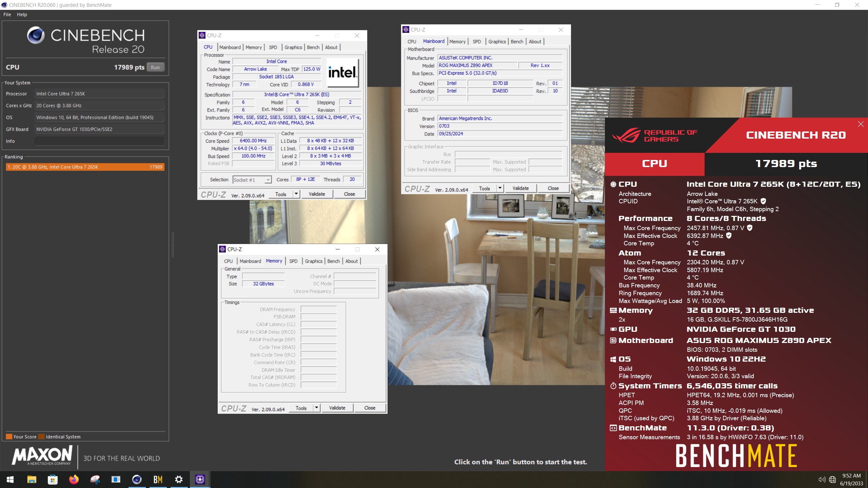The width and height of the screenshot is (868, 488).
Task: Click CPU-Z app icon in Mainboard window title
Action: [x=406, y=29]
